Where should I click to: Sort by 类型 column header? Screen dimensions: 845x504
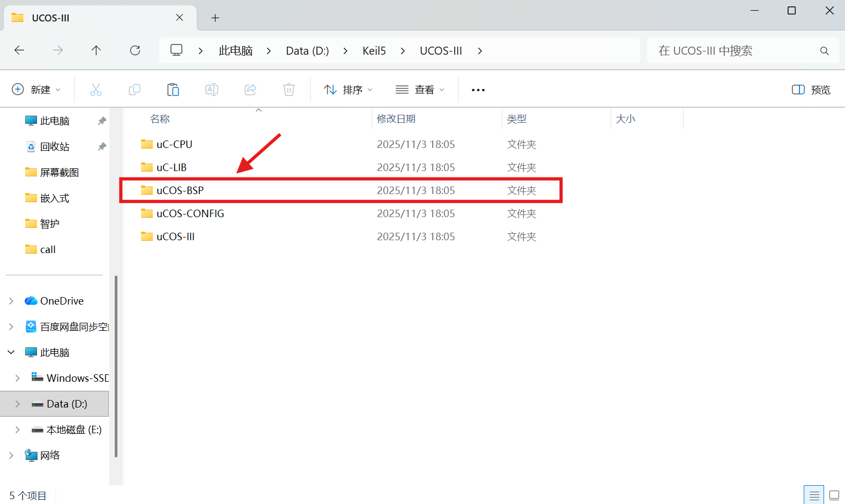(517, 119)
